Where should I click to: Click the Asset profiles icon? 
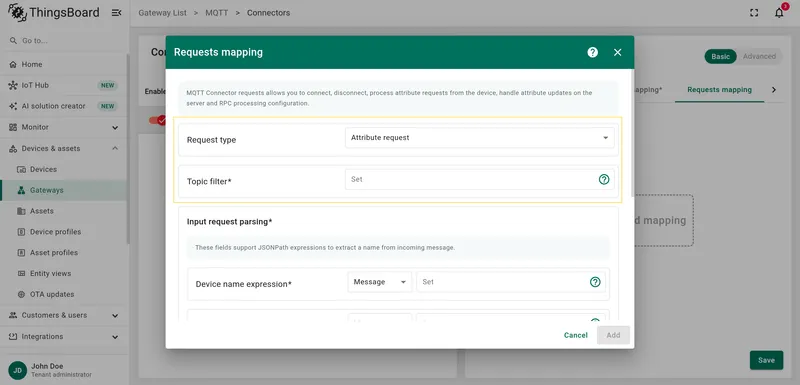click(x=21, y=252)
